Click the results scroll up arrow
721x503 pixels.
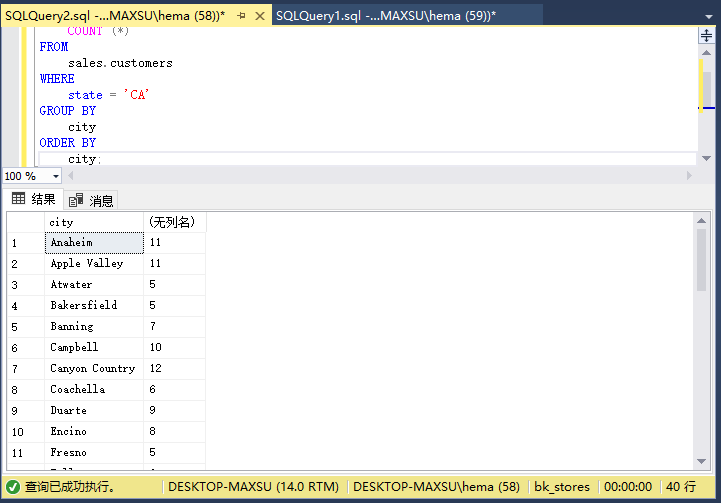pos(701,221)
